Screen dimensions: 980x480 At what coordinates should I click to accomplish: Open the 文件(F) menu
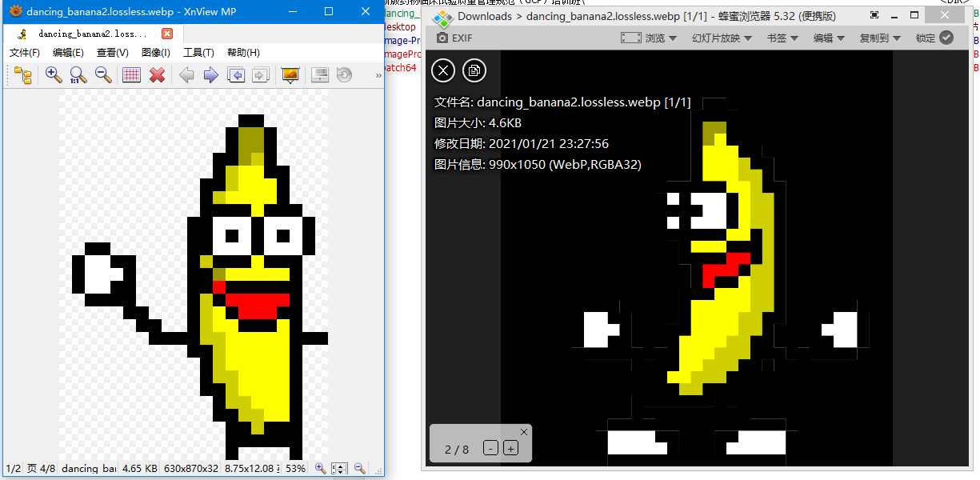click(25, 53)
